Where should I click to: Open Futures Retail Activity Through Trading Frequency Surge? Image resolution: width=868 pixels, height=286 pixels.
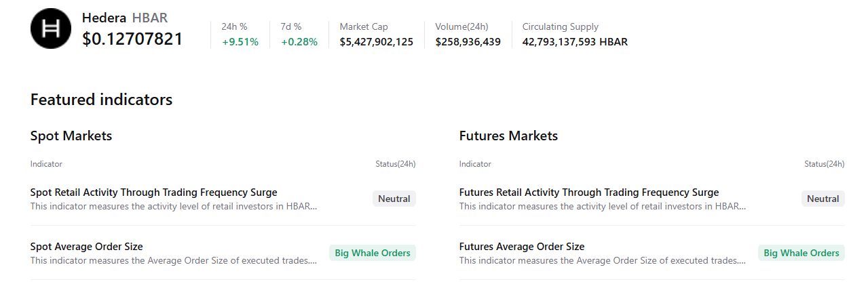pyautogui.click(x=588, y=192)
